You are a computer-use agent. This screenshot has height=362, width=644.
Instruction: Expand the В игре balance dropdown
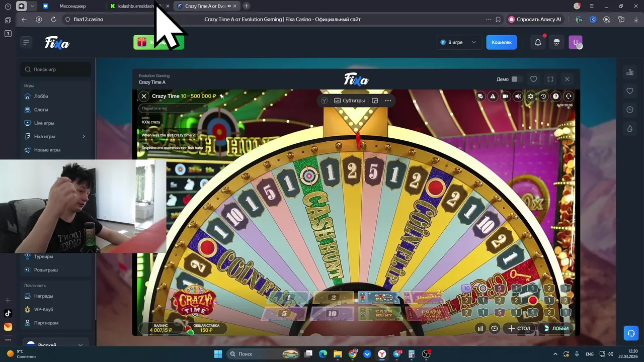point(458,42)
